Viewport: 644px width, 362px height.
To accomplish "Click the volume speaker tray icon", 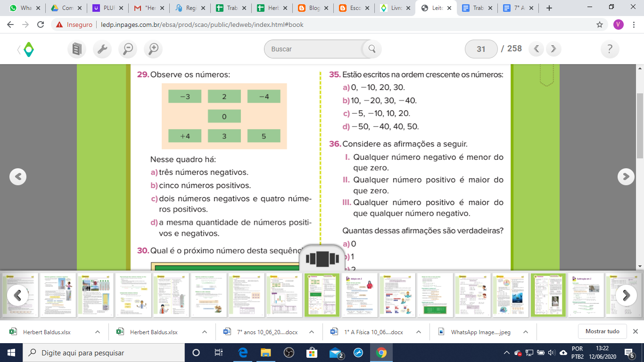I will pos(551,353).
